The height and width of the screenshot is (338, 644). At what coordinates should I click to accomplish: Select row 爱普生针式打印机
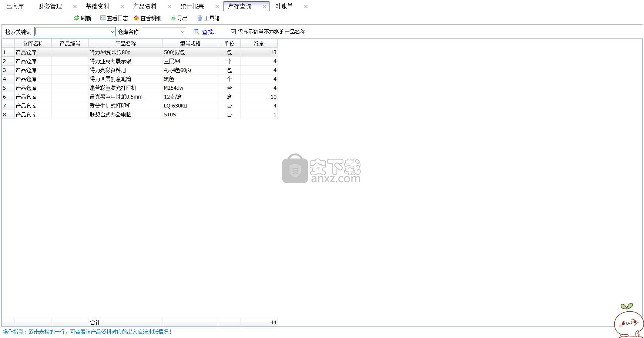click(x=140, y=106)
